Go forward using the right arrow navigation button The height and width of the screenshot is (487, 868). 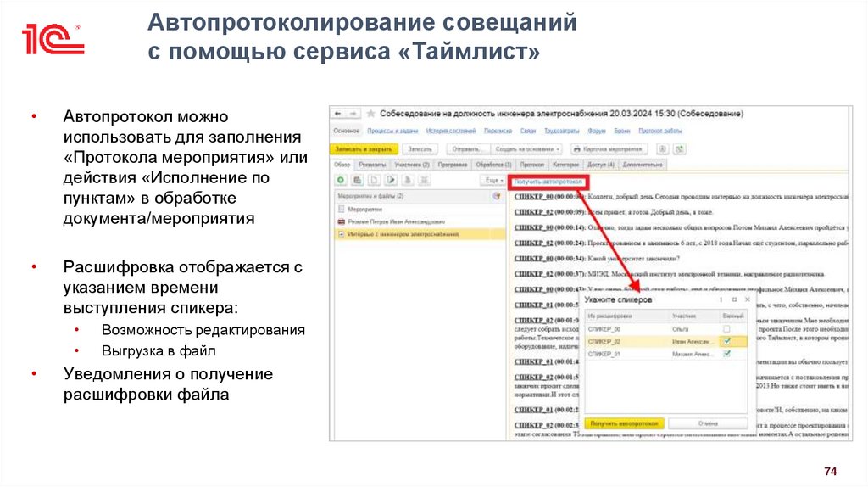pos(353,114)
